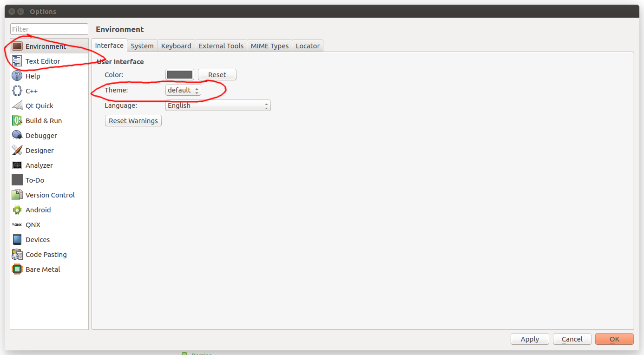Switch to the Interface tab
This screenshot has width=644, height=355.
point(109,46)
